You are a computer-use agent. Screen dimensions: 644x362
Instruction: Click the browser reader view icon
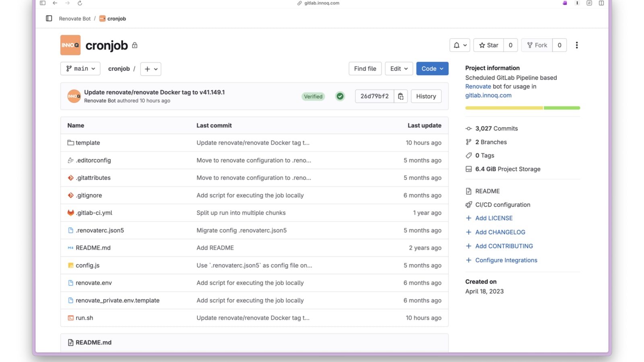(x=589, y=3)
